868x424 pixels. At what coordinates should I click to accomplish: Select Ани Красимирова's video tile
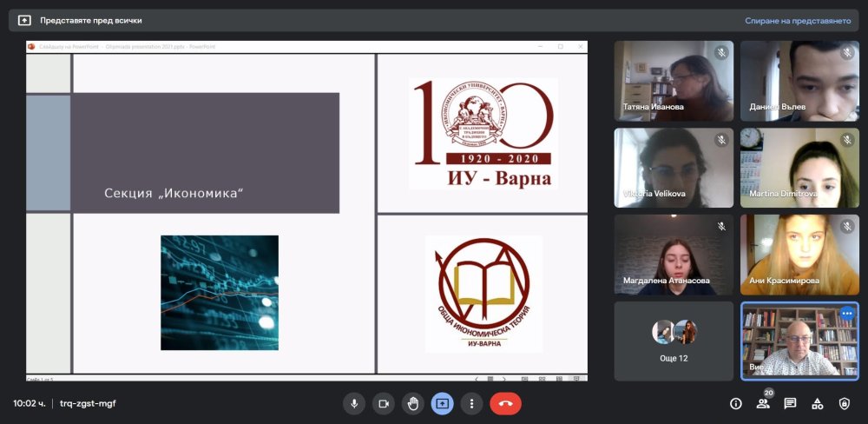799,255
